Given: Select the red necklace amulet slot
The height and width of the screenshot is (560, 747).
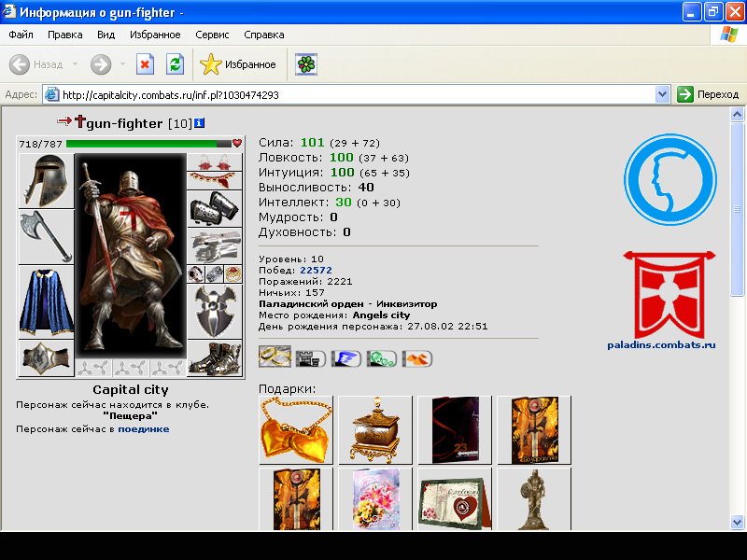Looking at the screenshot, I should pyautogui.click(x=215, y=180).
